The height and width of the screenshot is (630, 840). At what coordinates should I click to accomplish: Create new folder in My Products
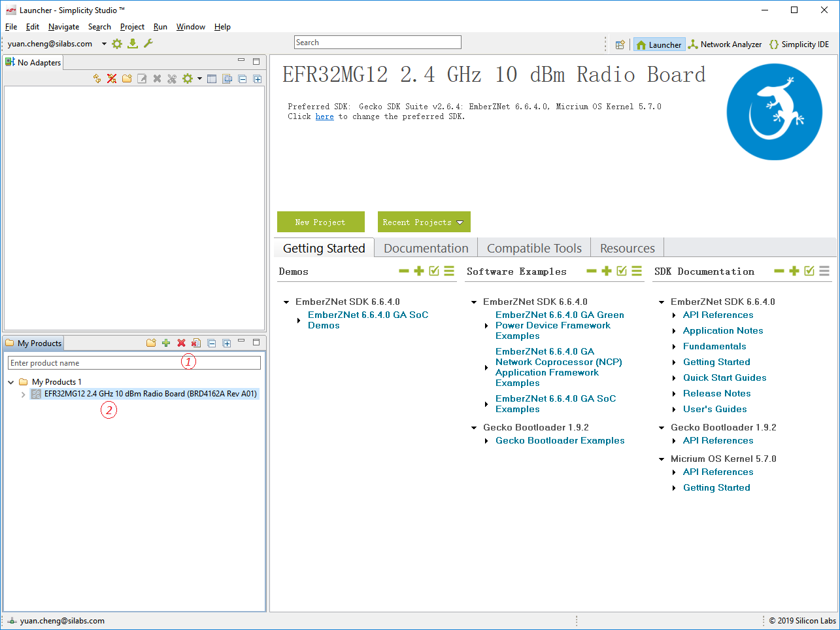(151, 343)
